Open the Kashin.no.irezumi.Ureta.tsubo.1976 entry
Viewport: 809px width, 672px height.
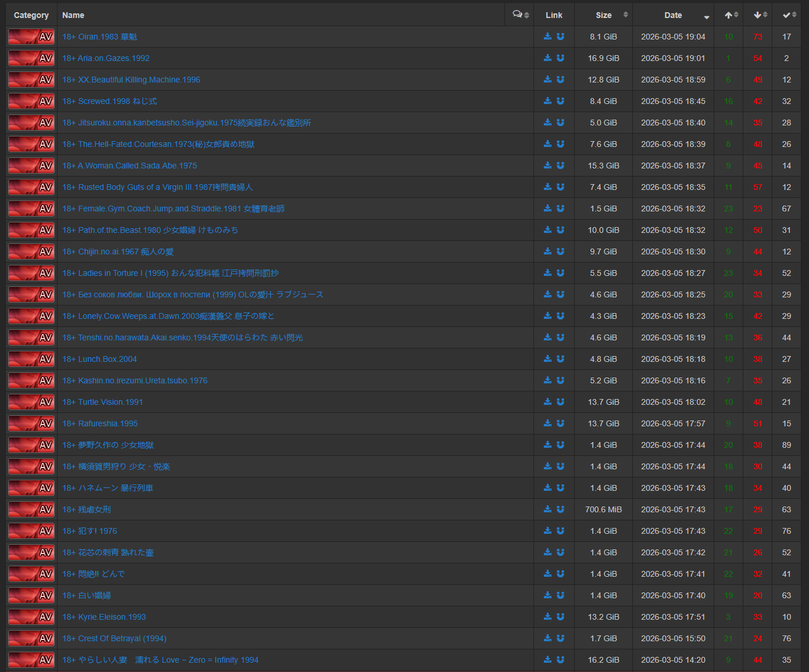[x=135, y=380]
